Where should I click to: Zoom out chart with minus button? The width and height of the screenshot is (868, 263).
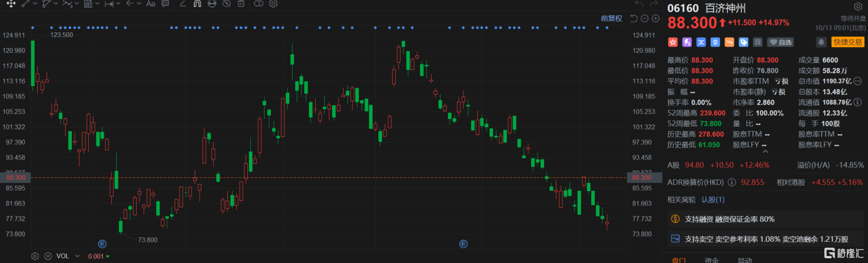click(645, 18)
